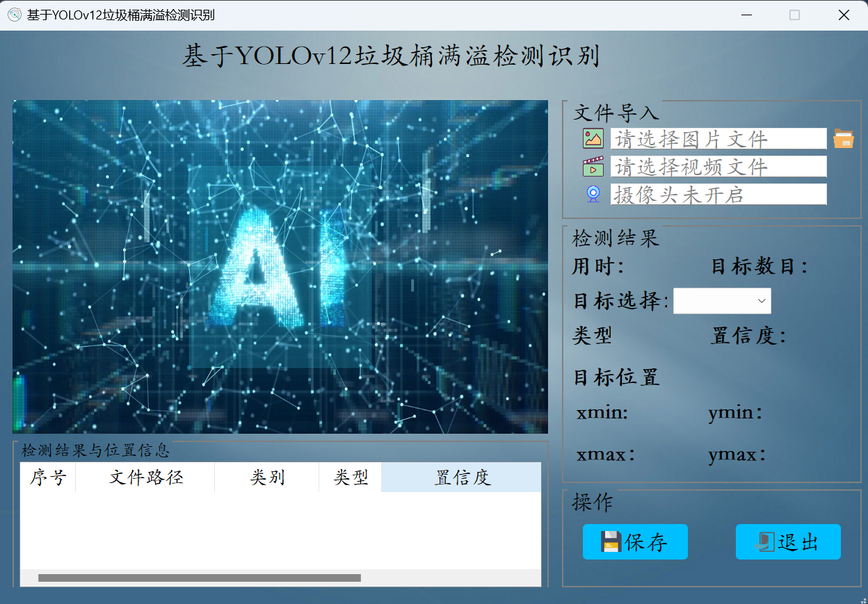Minimize the application window
Screen dimensions: 868x604
(746, 15)
